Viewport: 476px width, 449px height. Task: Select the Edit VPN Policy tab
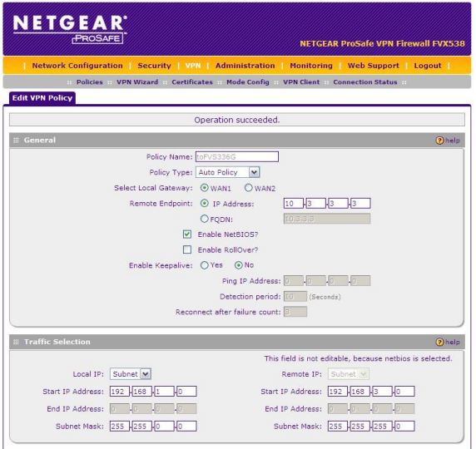(42, 98)
